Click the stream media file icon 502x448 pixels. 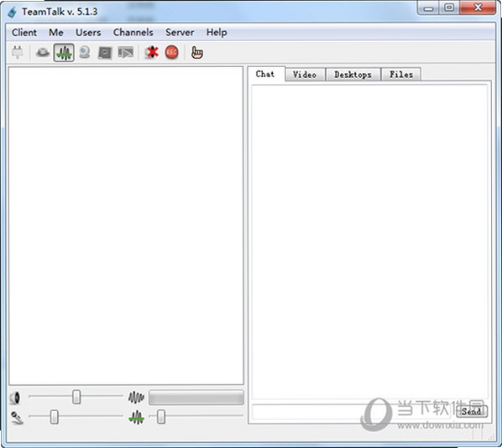point(126,53)
